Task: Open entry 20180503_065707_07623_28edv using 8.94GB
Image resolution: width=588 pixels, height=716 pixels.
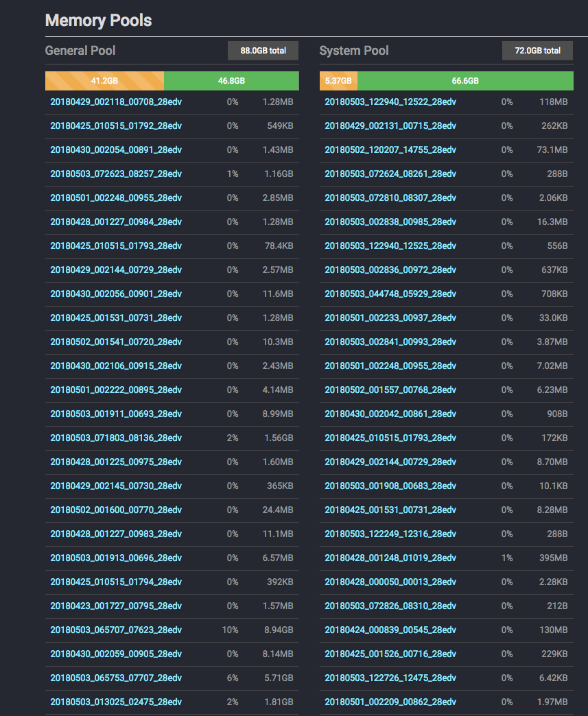Action: point(116,630)
